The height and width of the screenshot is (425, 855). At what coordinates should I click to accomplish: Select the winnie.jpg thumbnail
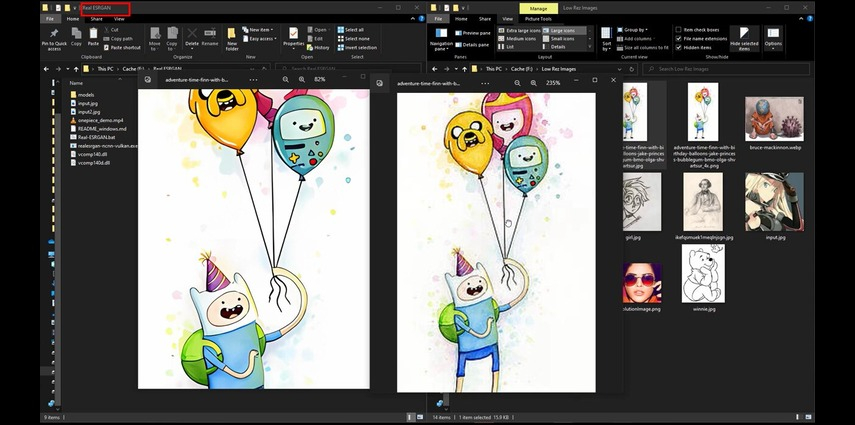703,273
